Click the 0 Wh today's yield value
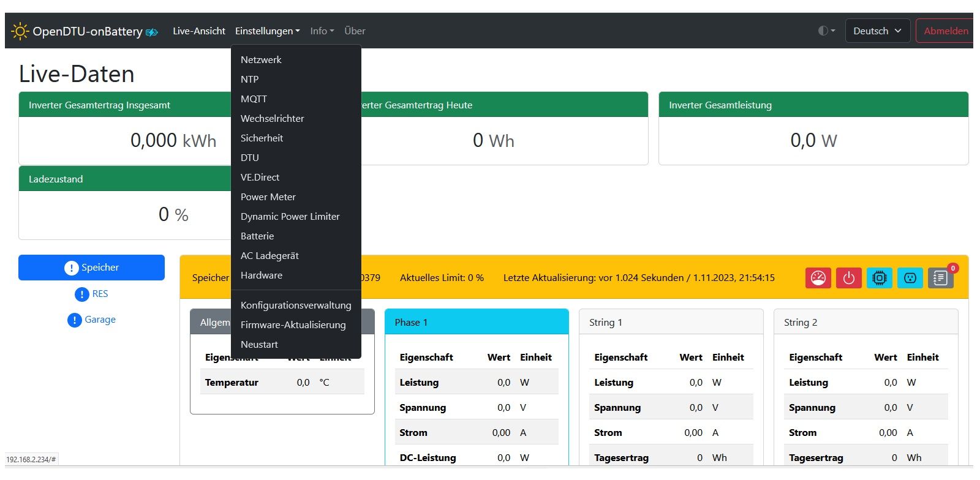980x480 pixels. 494,140
